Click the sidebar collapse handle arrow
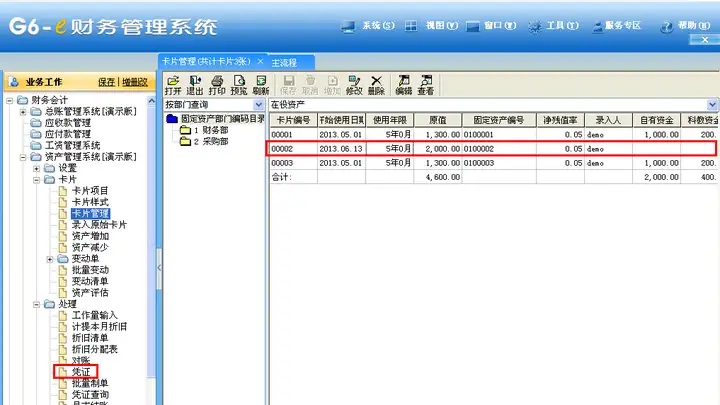720x405 pixels. click(159, 268)
